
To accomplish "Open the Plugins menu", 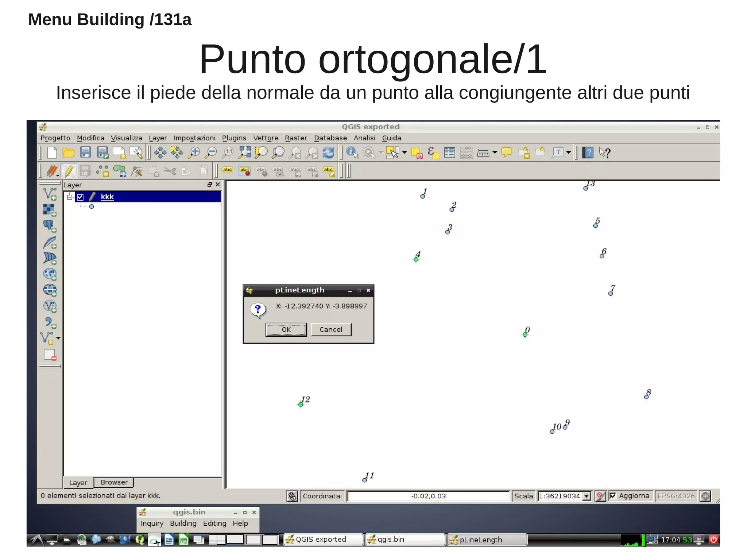I will pyautogui.click(x=234, y=138).
